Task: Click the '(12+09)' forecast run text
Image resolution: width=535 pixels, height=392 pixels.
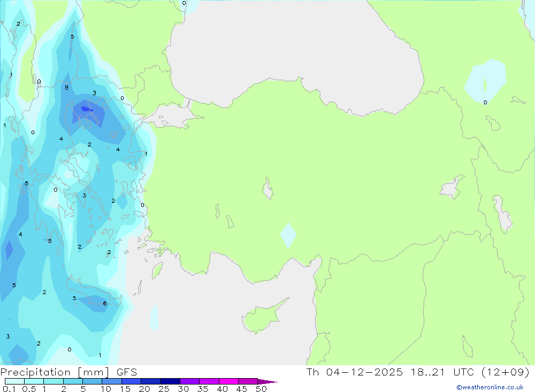Action: point(506,372)
